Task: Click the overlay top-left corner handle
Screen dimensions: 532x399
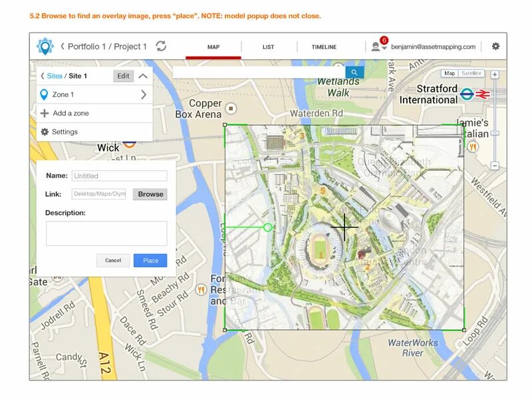Action: pyautogui.click(x=225, y=125)
